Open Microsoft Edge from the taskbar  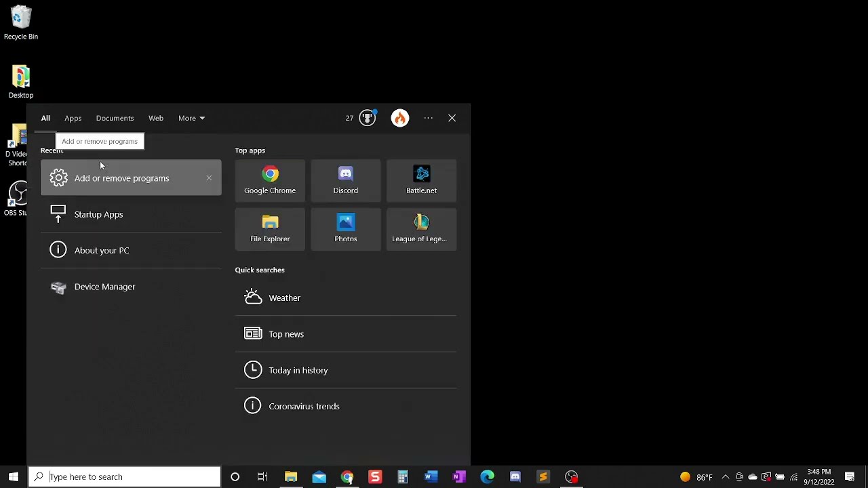click(487, 476)
